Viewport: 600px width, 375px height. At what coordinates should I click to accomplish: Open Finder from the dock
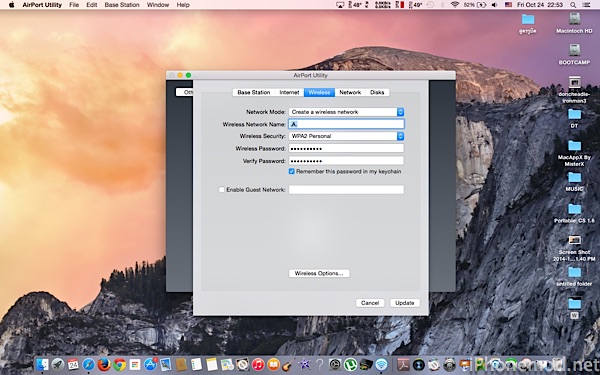[42, 365]
